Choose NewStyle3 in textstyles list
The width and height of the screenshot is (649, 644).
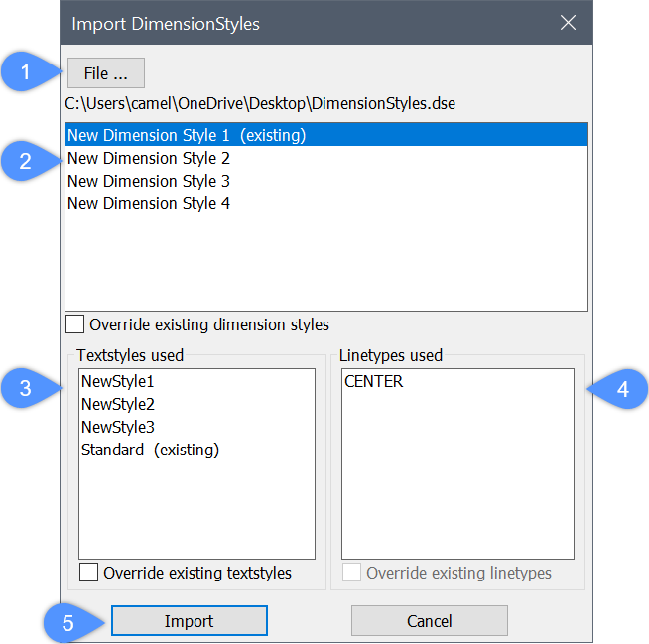pyautogui.click(x=118, y=427)
